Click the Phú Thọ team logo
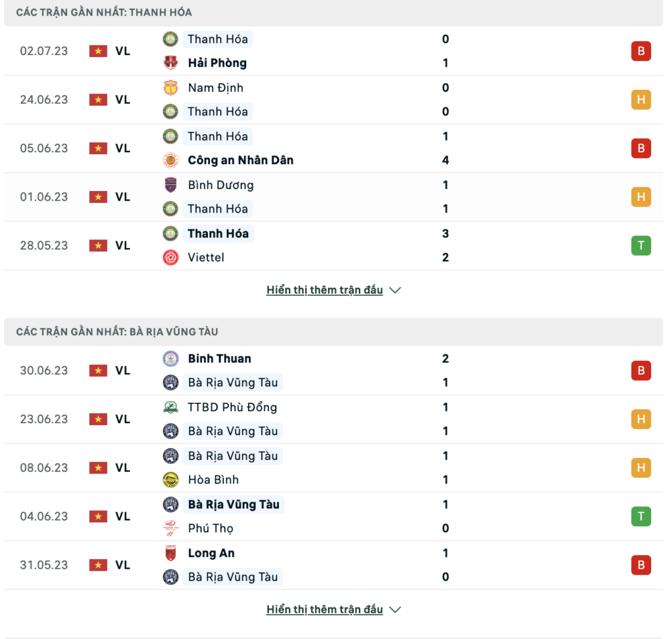 pos(171,528)
